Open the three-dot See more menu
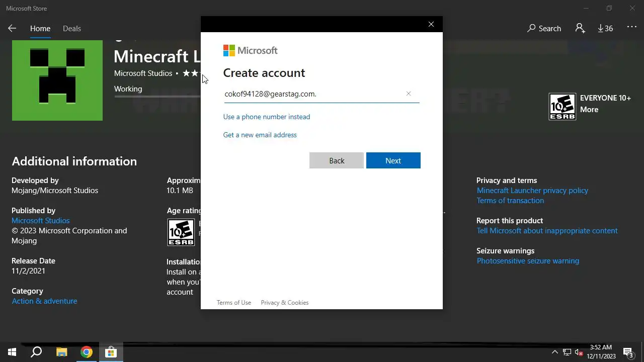The width and height of the screenshot is (644, 362). [x=632, y=27]
